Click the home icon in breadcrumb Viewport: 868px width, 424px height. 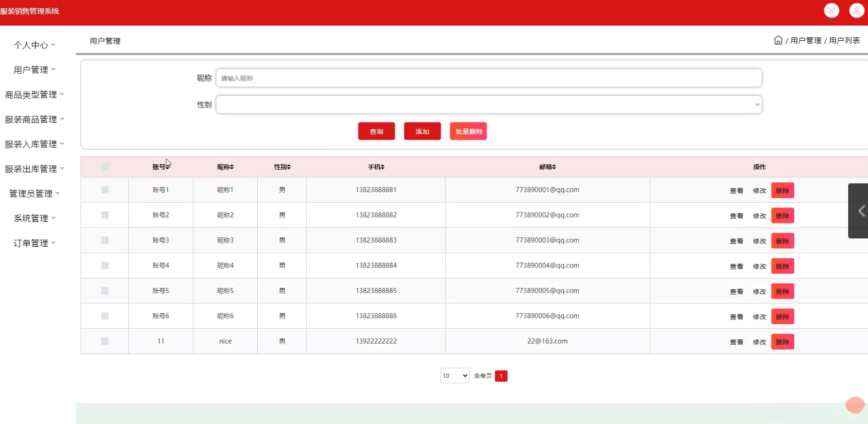coord(778,40)
